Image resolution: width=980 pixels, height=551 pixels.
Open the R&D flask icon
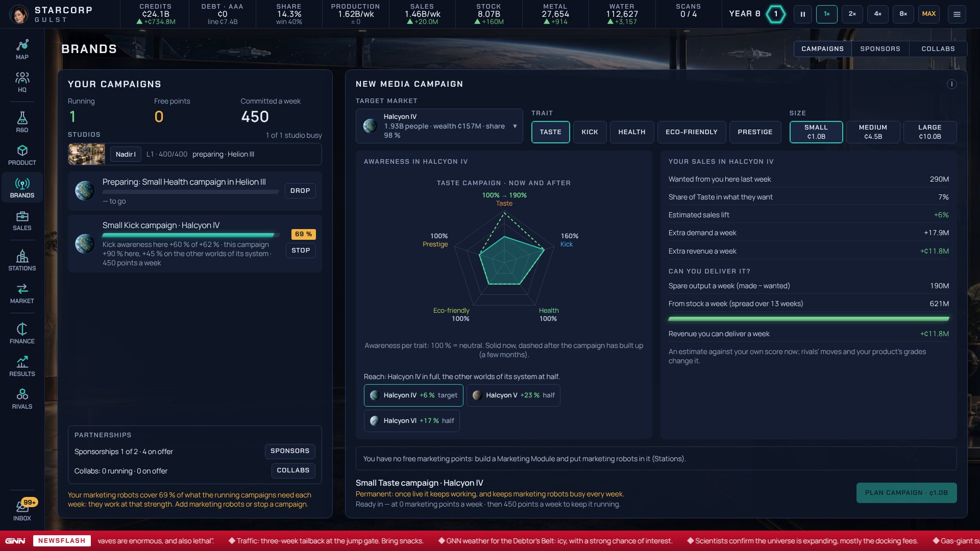click(x=22, y=122)
